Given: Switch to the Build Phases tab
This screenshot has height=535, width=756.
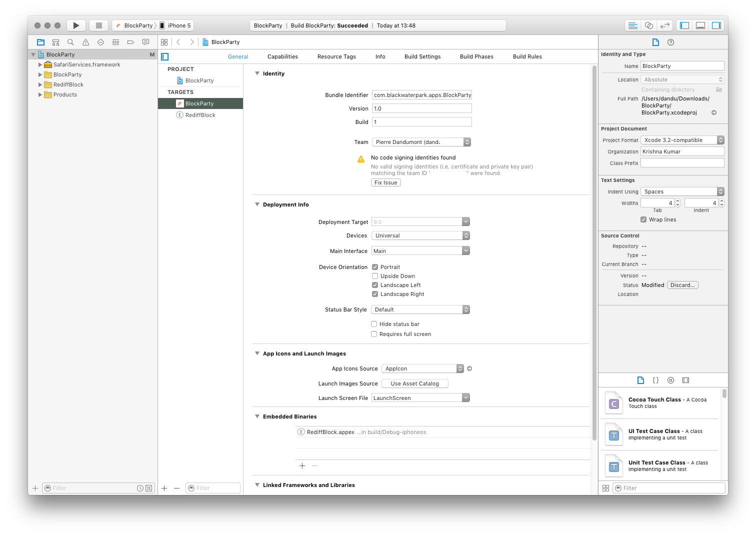Looking at the screenshot, I should tap(476, 56).
